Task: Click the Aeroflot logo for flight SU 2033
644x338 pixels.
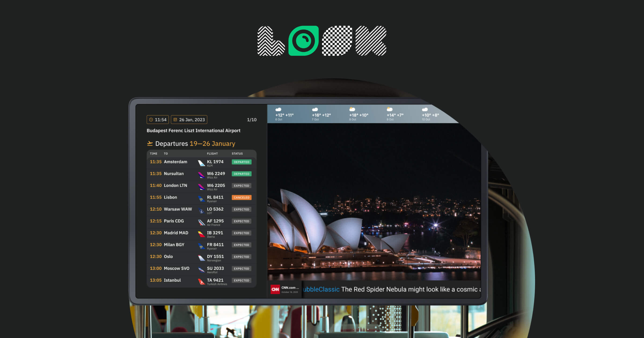Action: tap(201, 270)
